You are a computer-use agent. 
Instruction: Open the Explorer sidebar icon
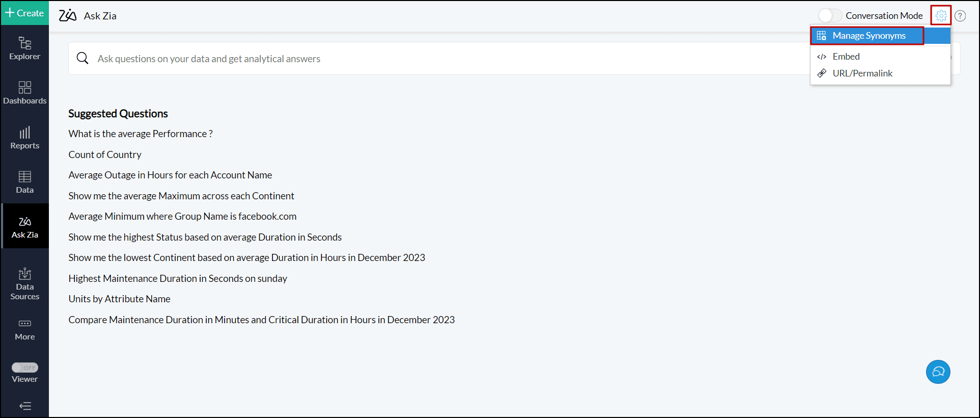(x=24, y=48)
